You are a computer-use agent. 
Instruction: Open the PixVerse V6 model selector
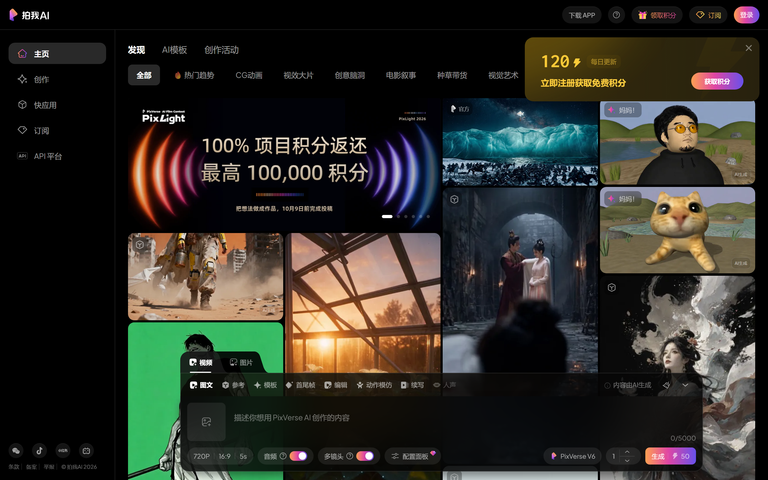click(573, 456)
